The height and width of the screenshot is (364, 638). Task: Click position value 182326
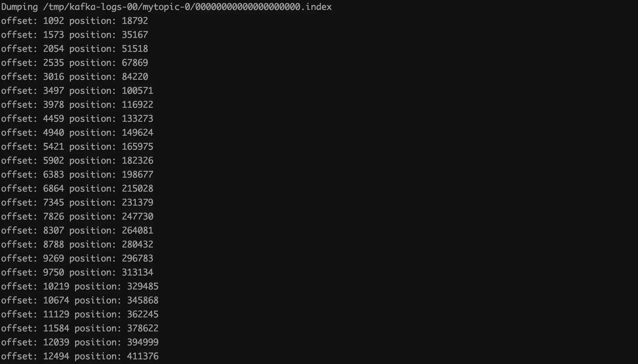(x=137, y=160)
